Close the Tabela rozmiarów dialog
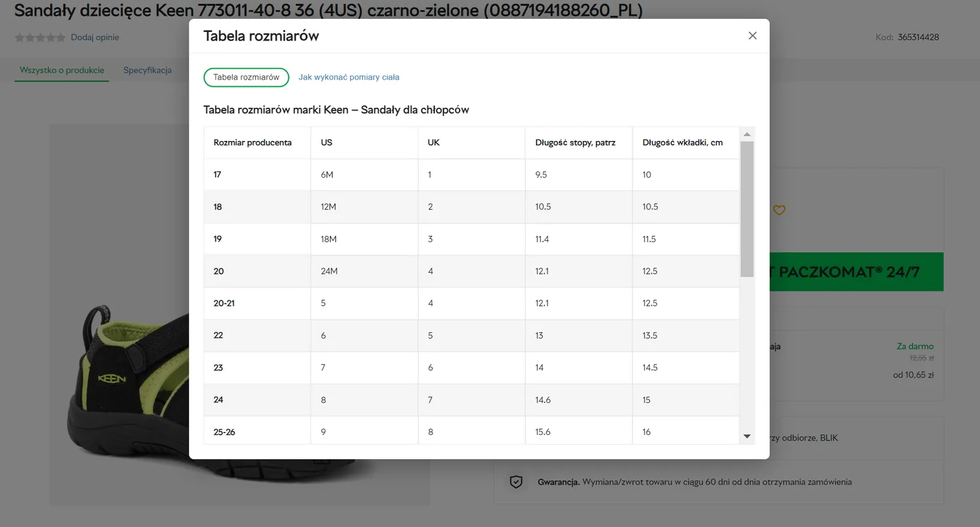This screenshot has height=527, width=980. click(753, 36)
